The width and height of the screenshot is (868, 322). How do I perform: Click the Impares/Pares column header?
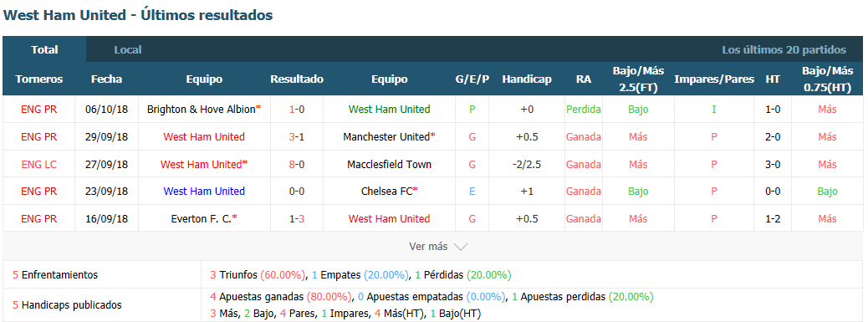click(x=713, y=79)
